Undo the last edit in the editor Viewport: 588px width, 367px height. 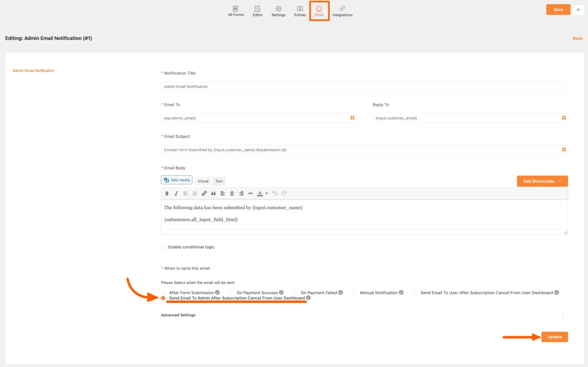(x=274, y=193)
